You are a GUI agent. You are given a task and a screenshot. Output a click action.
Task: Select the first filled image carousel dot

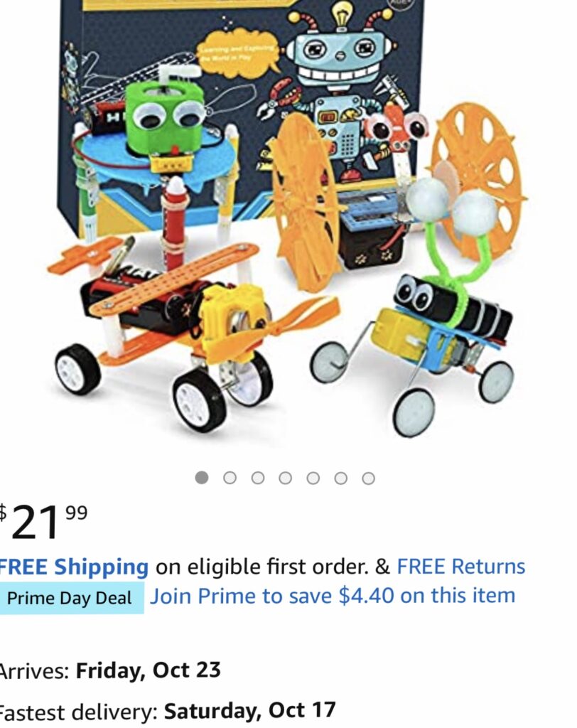click(202, 477)
